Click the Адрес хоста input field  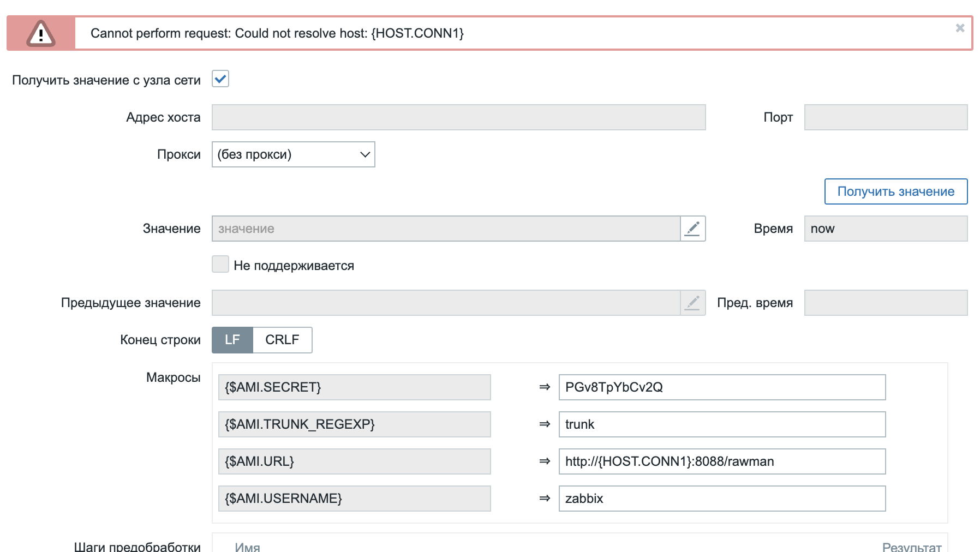pyautogui.click(x=458, y=117)
